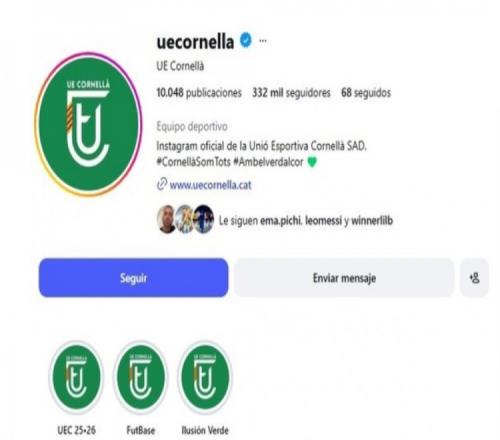500x440 pixels.
Task: Open the #CornellàSomTots hashtag
Action: click(193, 162)
